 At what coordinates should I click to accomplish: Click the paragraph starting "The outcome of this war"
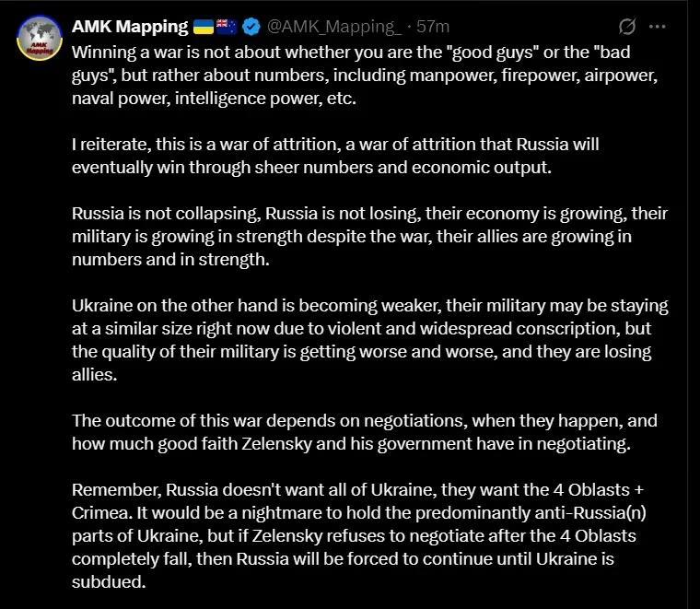coord(365,432)
